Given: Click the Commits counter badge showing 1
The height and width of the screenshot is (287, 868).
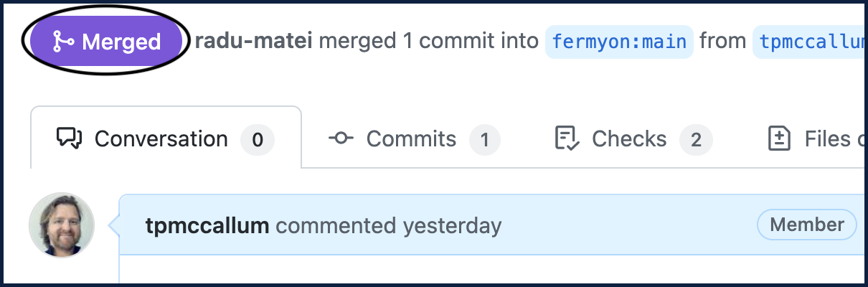Looking at the screenshot, I should point(485,139).
